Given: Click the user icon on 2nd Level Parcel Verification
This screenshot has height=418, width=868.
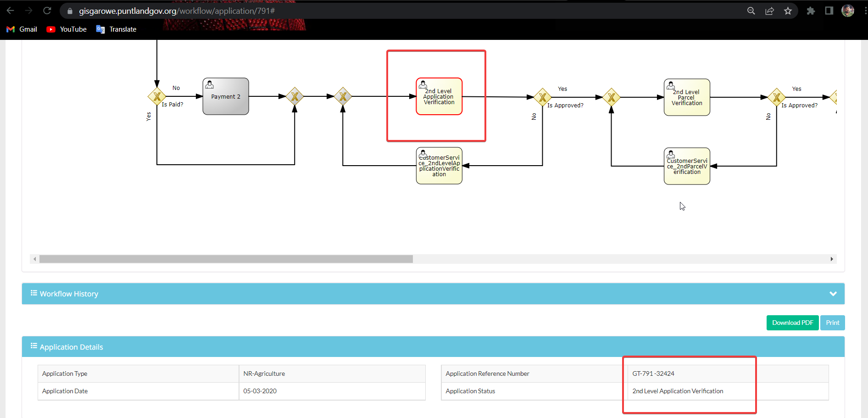Looking at the screenshot, I should [671, 85].
